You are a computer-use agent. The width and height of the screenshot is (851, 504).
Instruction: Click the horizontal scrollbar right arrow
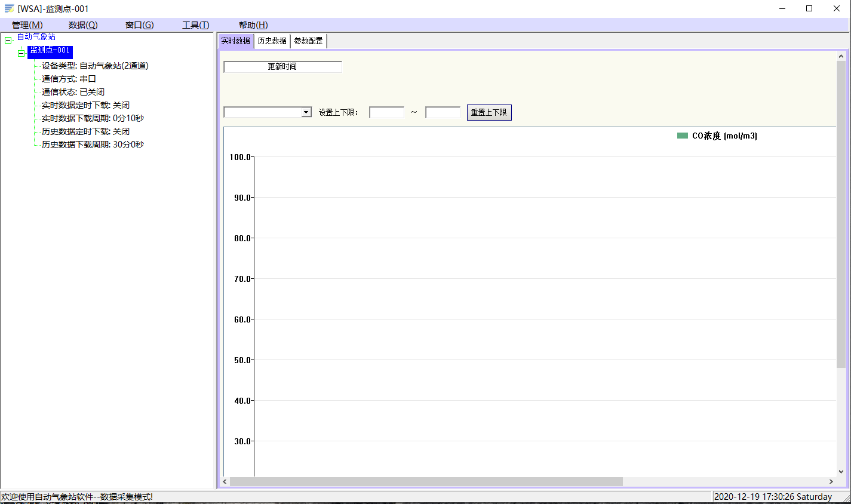click(x=831, y=481)
